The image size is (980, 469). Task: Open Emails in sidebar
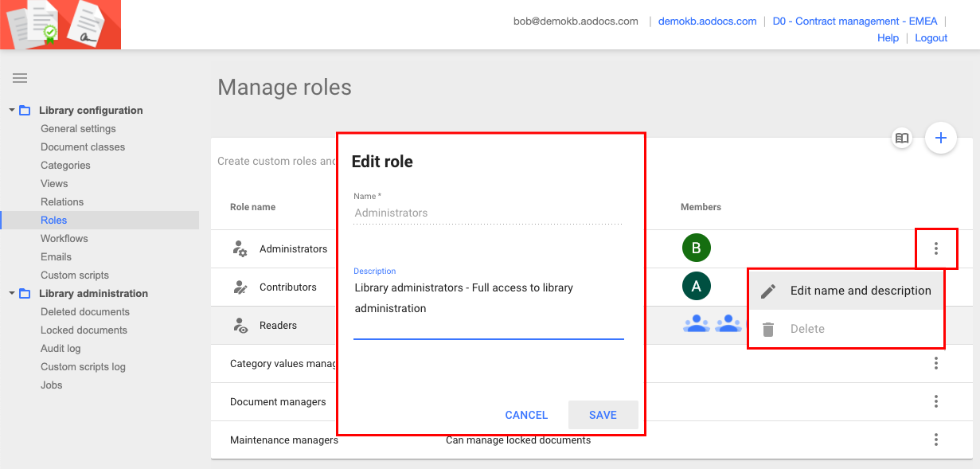[56, 257]
